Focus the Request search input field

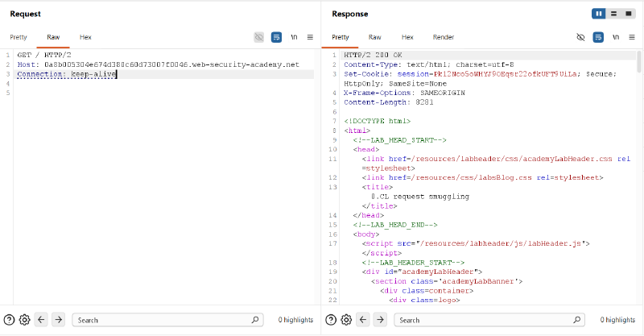tap(167, 320)
